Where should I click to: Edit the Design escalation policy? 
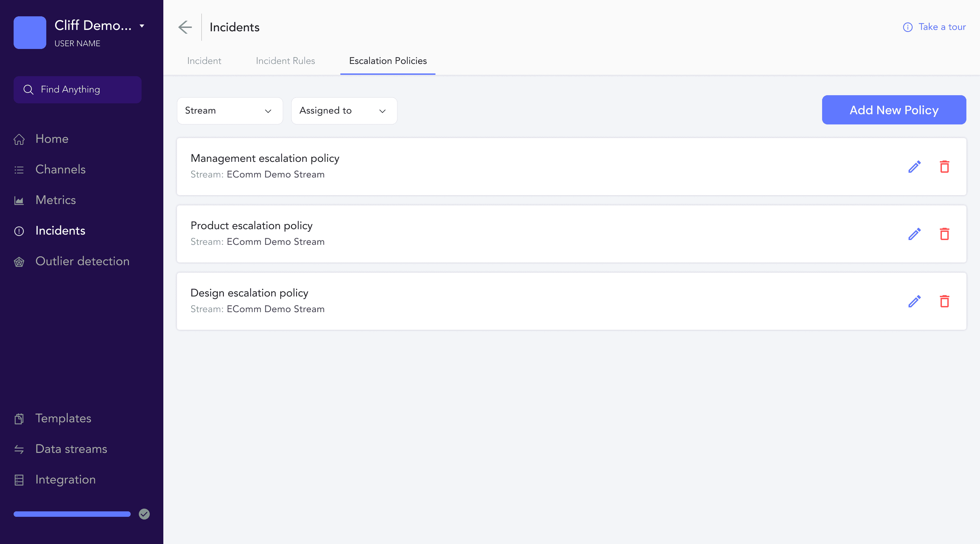point(914,301)
